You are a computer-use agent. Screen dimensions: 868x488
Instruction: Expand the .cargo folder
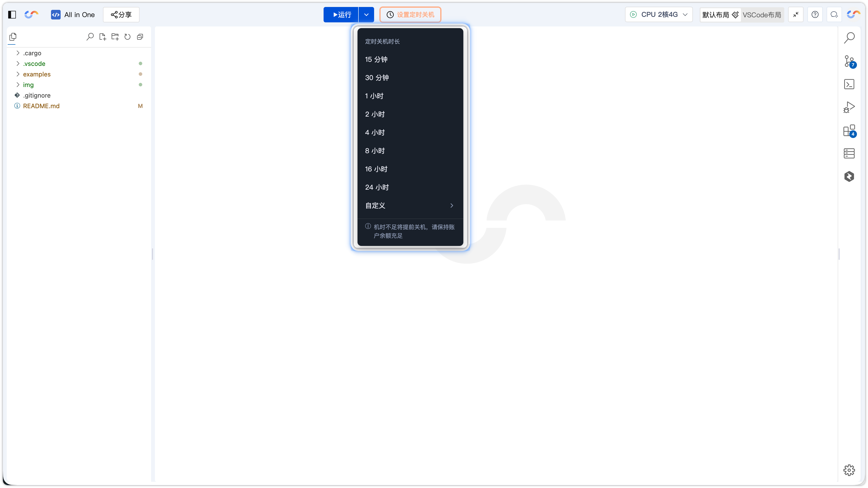tap(78, 53)
